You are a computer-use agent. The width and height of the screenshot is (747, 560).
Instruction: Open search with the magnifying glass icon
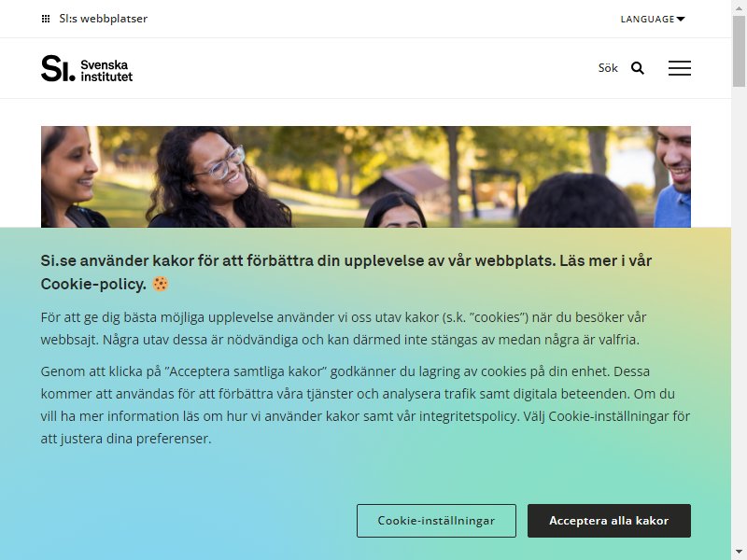pos(638,68)
